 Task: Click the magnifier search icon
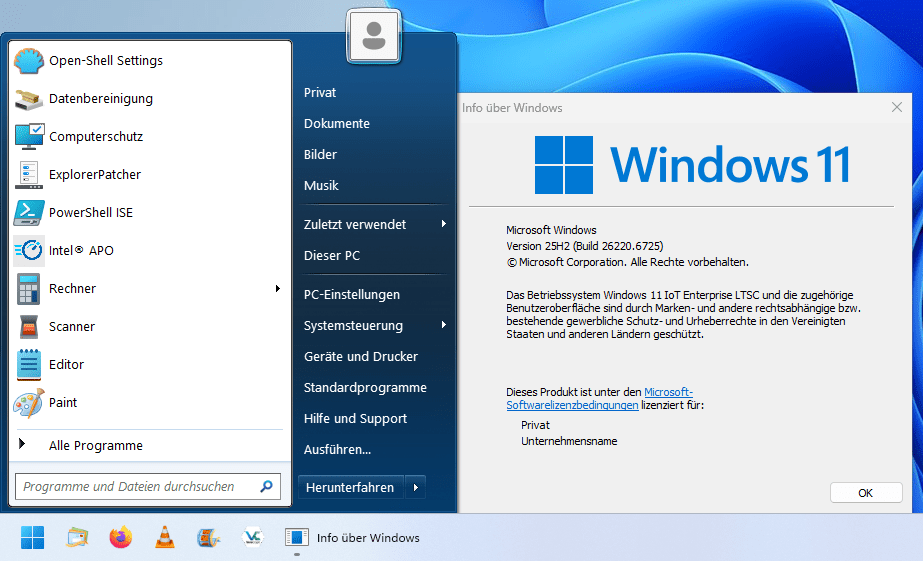tap(266, 486)
